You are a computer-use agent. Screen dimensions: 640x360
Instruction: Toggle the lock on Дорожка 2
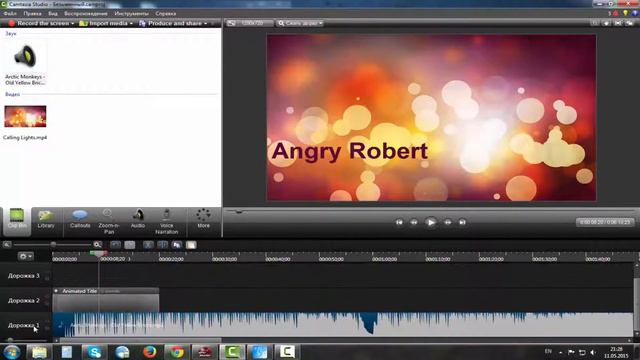pos(47,303)
